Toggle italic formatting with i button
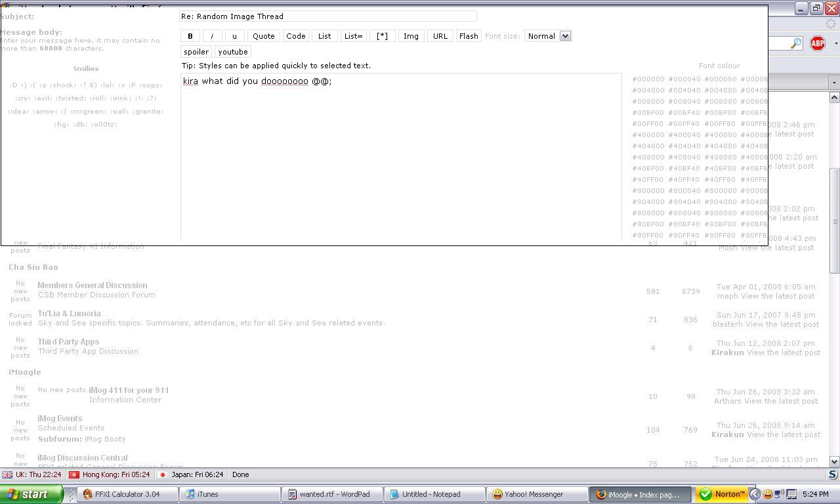Viewport: 840px width, 504px height. tap(212, 36)
